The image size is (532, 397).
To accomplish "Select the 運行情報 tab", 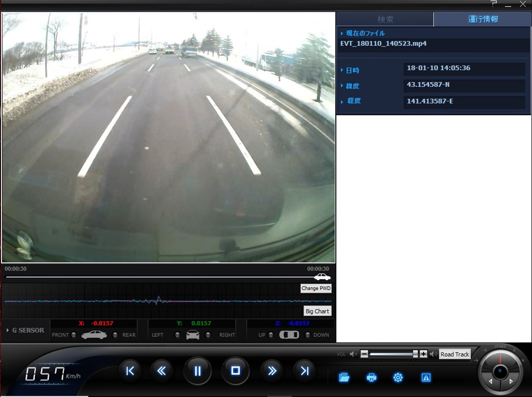I will click(x=483, y=19).
